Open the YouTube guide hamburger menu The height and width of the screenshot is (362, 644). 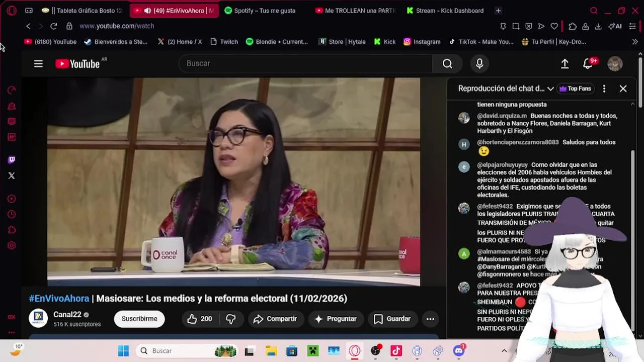coord(38,63)
